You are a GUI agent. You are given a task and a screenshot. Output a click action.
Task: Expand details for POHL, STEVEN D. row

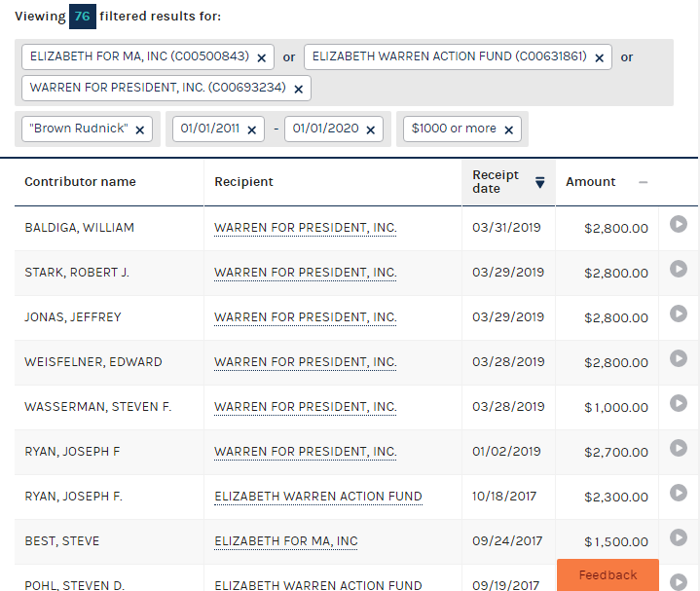pos(679,581)
